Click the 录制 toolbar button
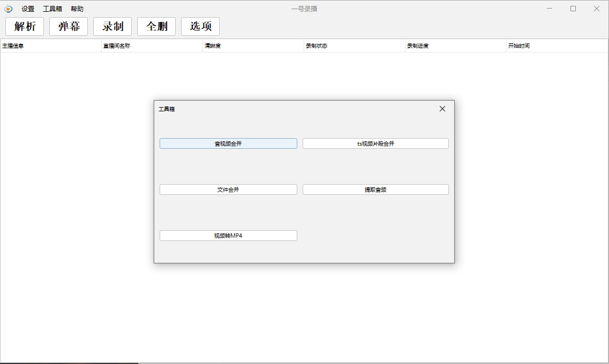 click(x=112, y=26)
